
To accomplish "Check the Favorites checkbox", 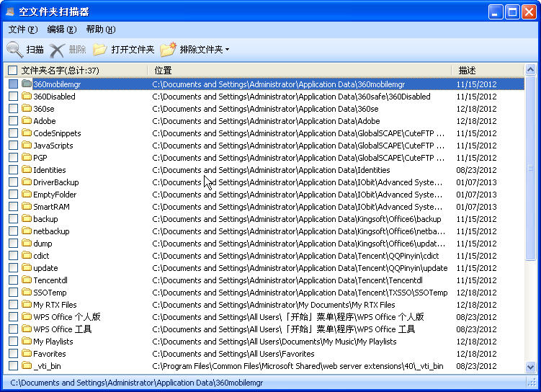I will click(13, 354).
